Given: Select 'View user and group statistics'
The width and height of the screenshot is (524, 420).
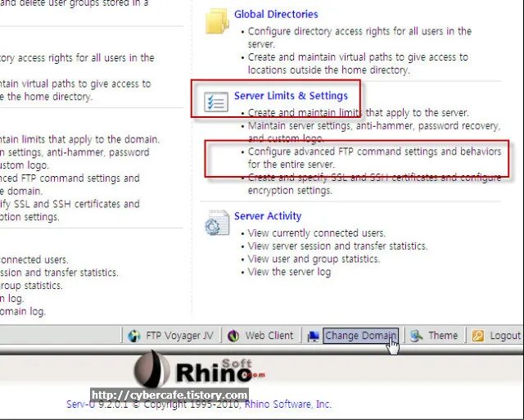Looking at the screenshot, I should coord(314,260).
